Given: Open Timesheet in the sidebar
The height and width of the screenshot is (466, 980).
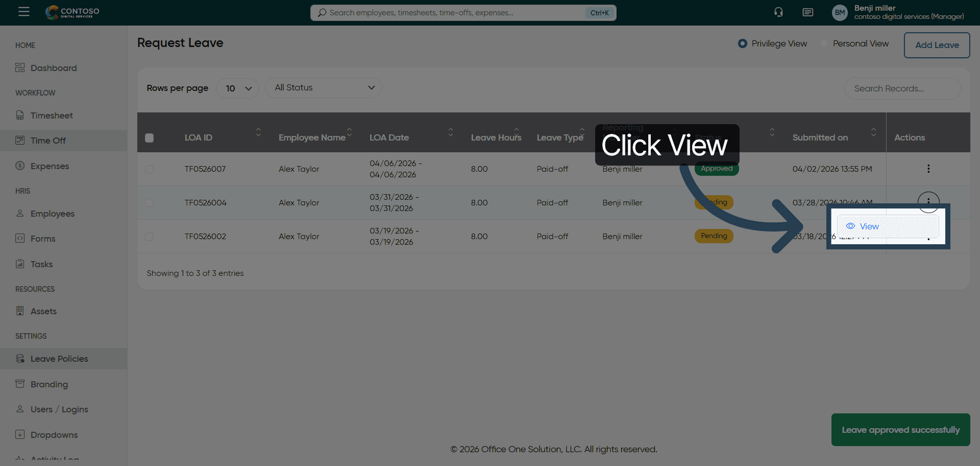Looking at the screenshot, I should click(52, 115).
